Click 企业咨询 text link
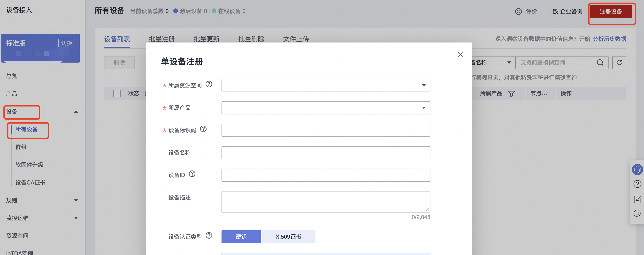The height and width of the screenshot is (255, 644). 571,11
